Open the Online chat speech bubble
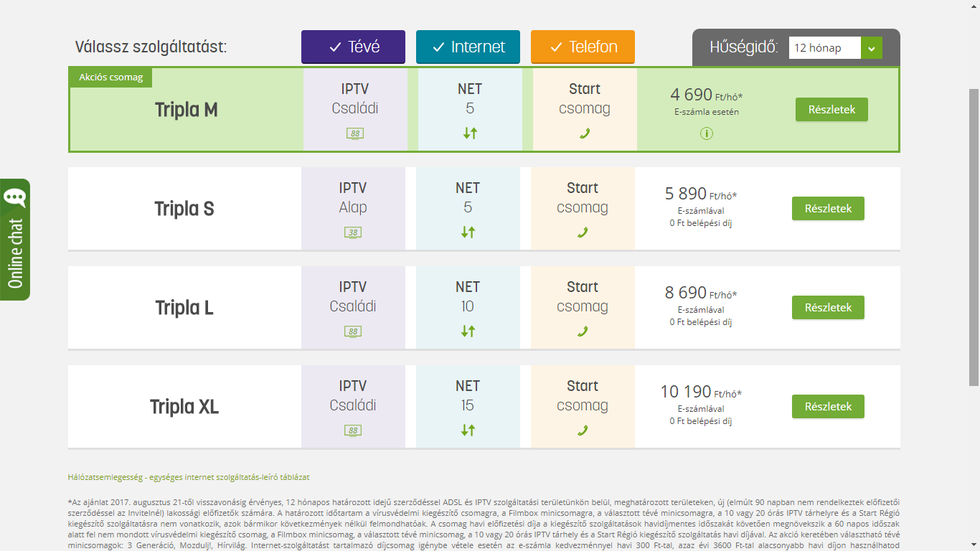This screenshot has height=551, width=980. 15,199
